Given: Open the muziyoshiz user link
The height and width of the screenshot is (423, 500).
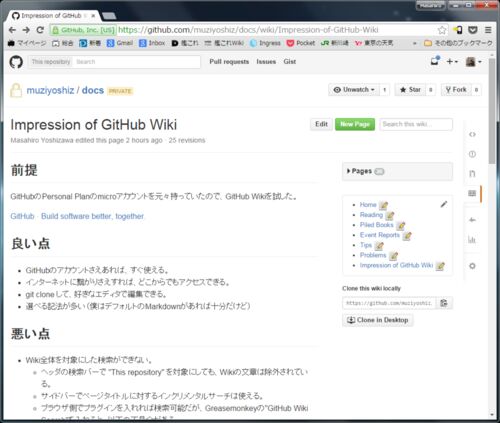Looking at the screenshot, I should point(50,90).
